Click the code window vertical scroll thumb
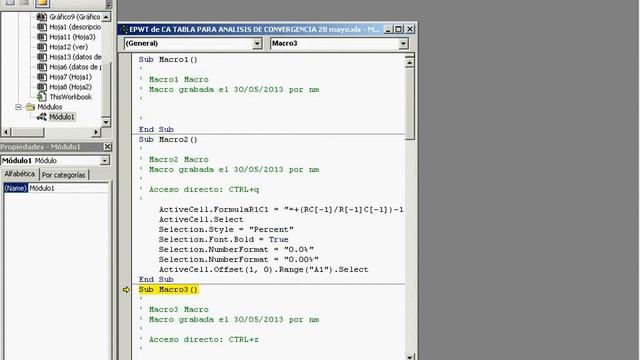Image resolution: width=640 pixels, height=360 pixels. pyautogui.click(x=410, y=104)
